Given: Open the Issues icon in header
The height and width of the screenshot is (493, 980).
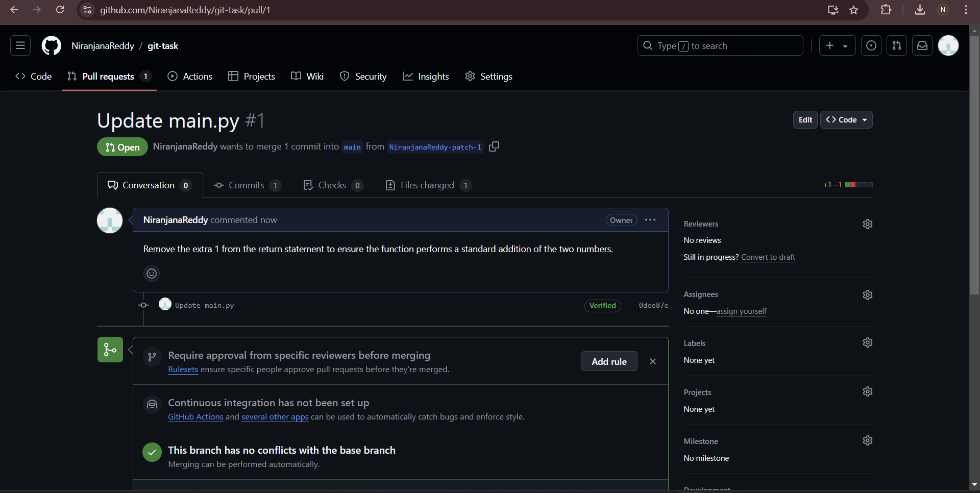Looking at the screenshot, I should click(871, 45).
